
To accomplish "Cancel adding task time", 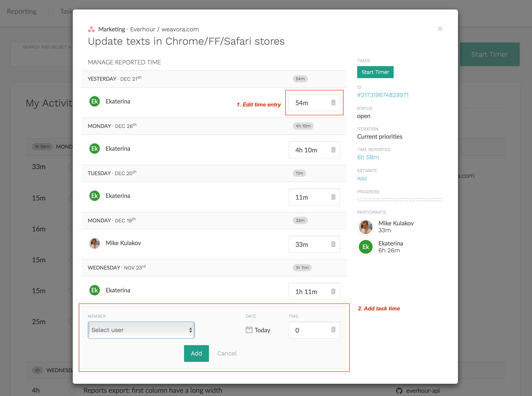I will pos(227,353).
